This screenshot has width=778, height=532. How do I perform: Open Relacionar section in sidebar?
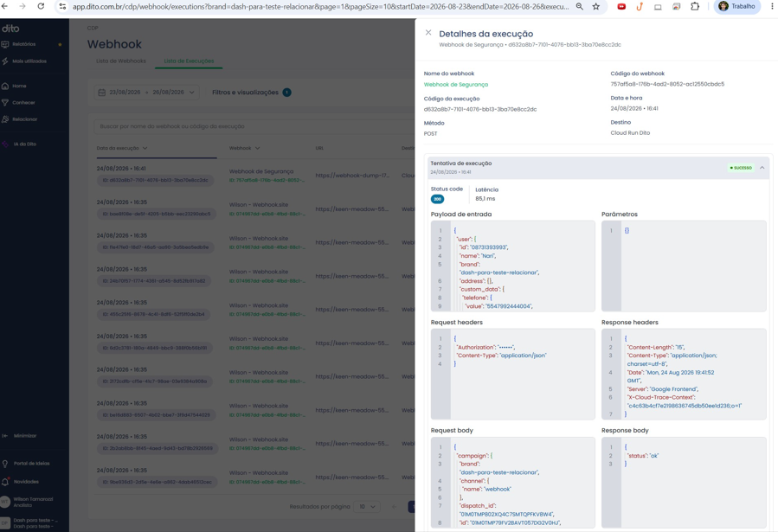coord(24,119)
